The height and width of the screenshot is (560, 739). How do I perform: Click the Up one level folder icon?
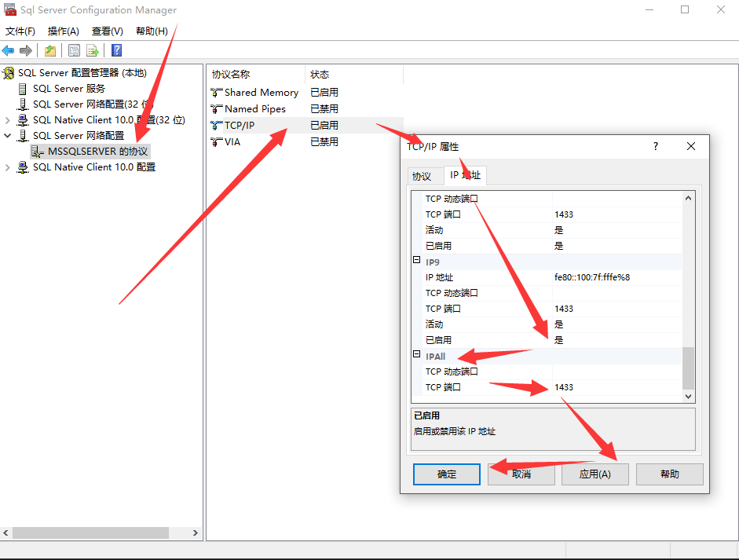[x=50, y=50]
